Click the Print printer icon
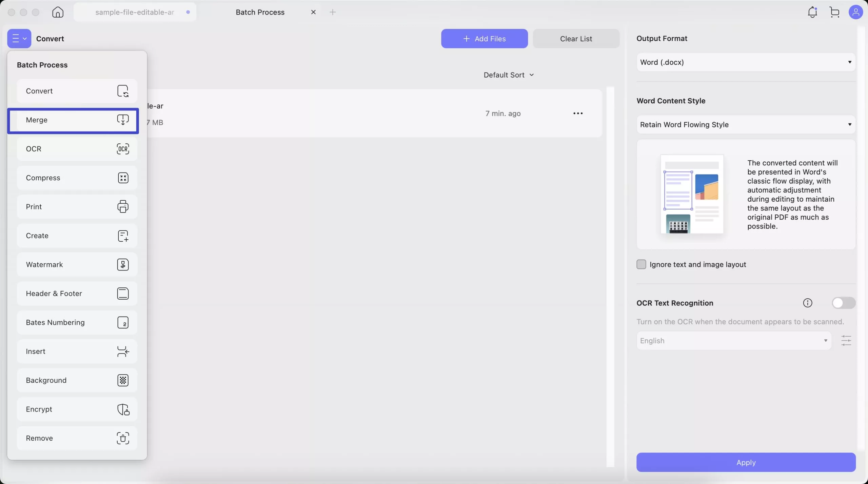This screenshot has height=484, width=868. point(123,206)
